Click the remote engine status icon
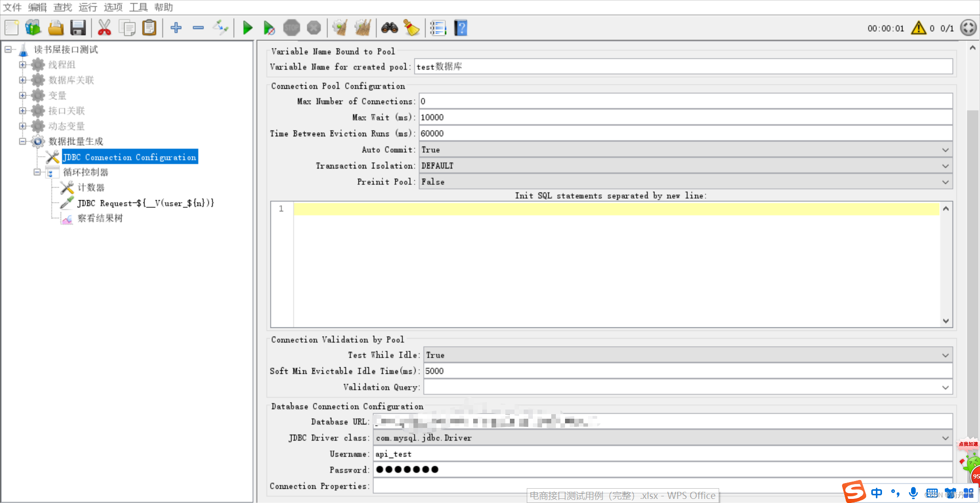The width and height of the screenshot is (980, 503). 968,28
